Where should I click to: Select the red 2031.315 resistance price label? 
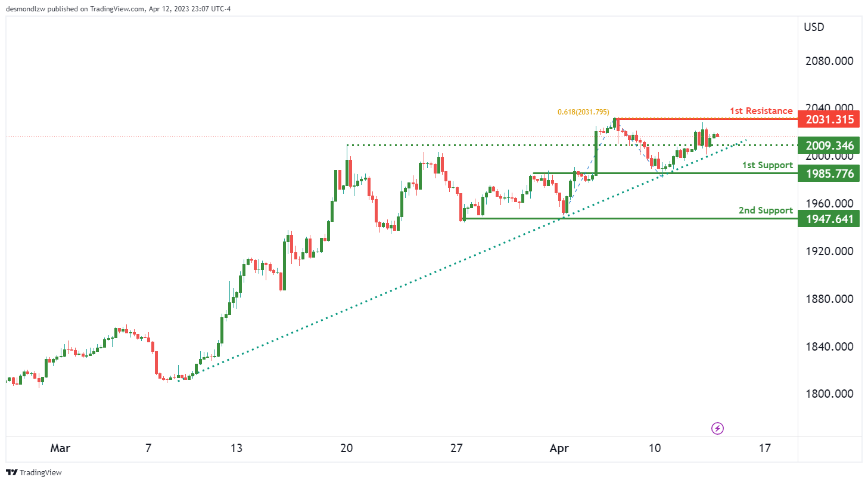coord(829,120)
